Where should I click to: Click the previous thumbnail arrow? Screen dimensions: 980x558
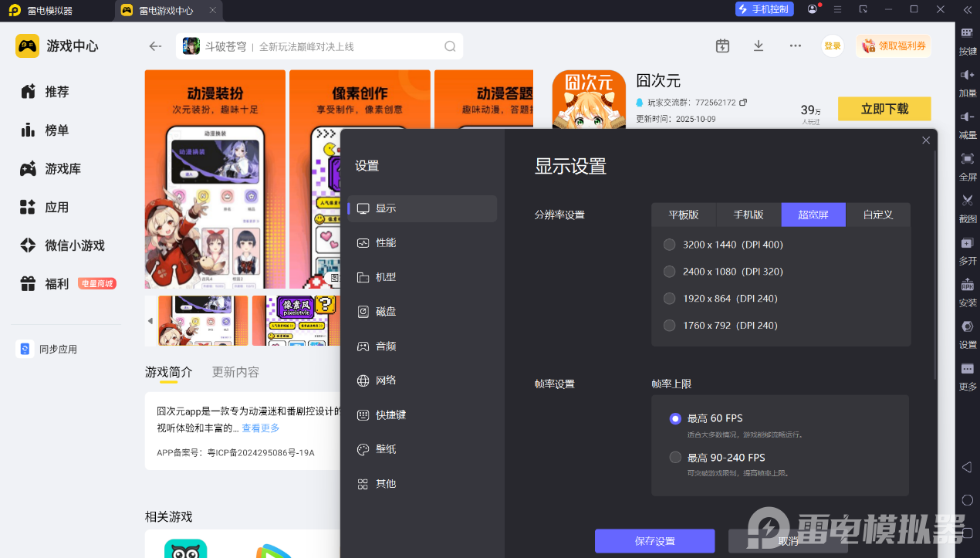point(150,321)
